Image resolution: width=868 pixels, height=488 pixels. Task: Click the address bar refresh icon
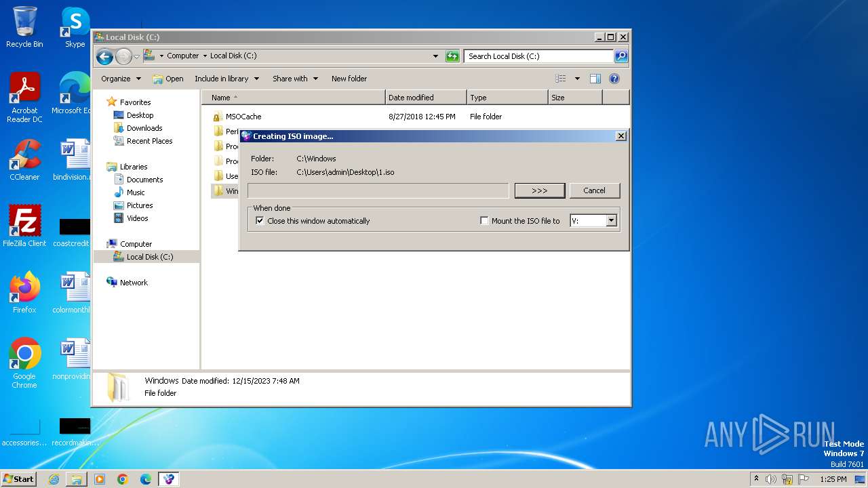point(452,56)
